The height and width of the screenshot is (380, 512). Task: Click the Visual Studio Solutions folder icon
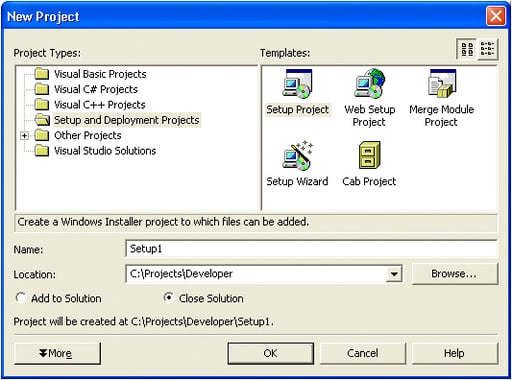coord(42,150)
